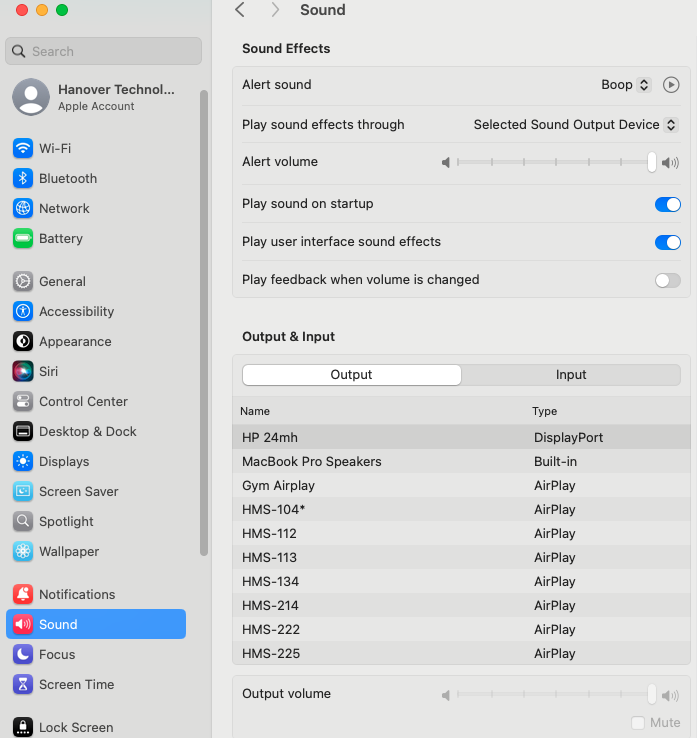
Task: Select HMS-104* AirPlay device
Action: pyautogui.click(x=461, y=509)
